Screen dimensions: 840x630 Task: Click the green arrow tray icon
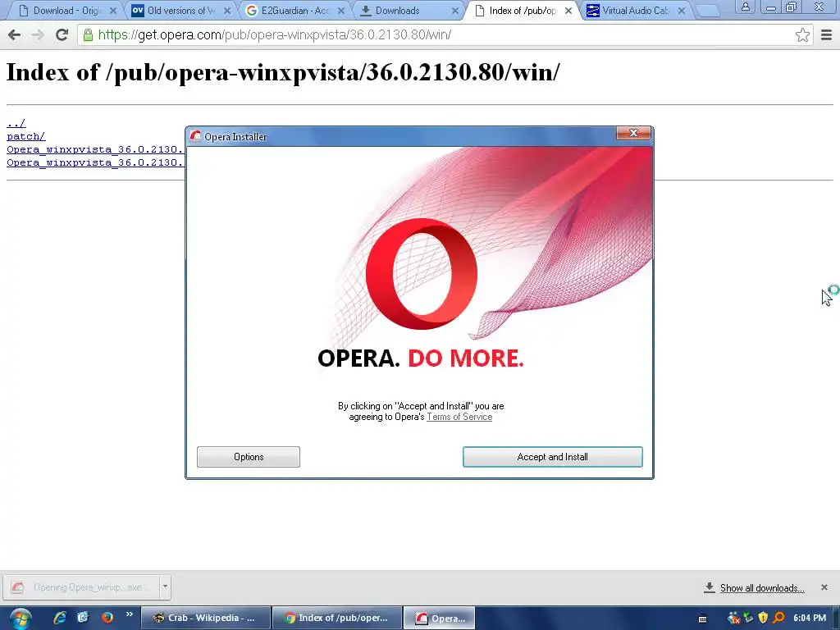pos(748,618)
